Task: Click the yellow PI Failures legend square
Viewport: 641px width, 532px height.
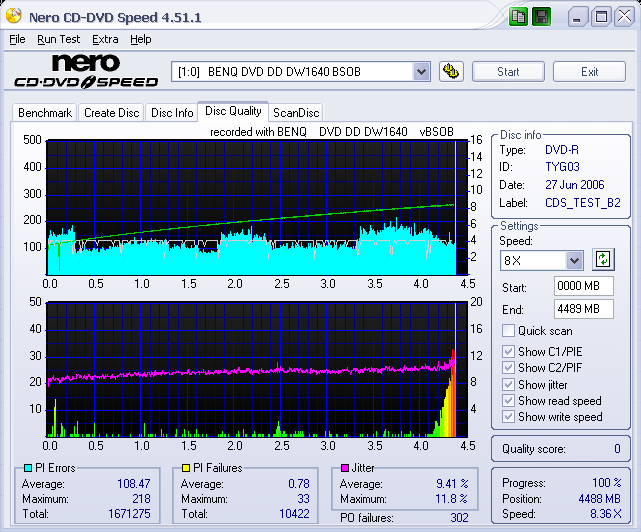Action: click(x=185, y=468)
